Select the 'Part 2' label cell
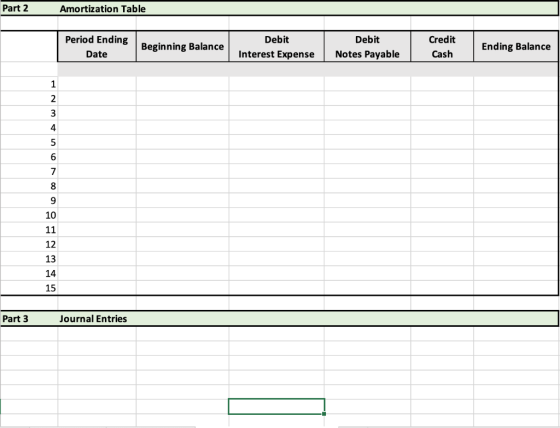560x428 pixels. (x=29, y=8)
